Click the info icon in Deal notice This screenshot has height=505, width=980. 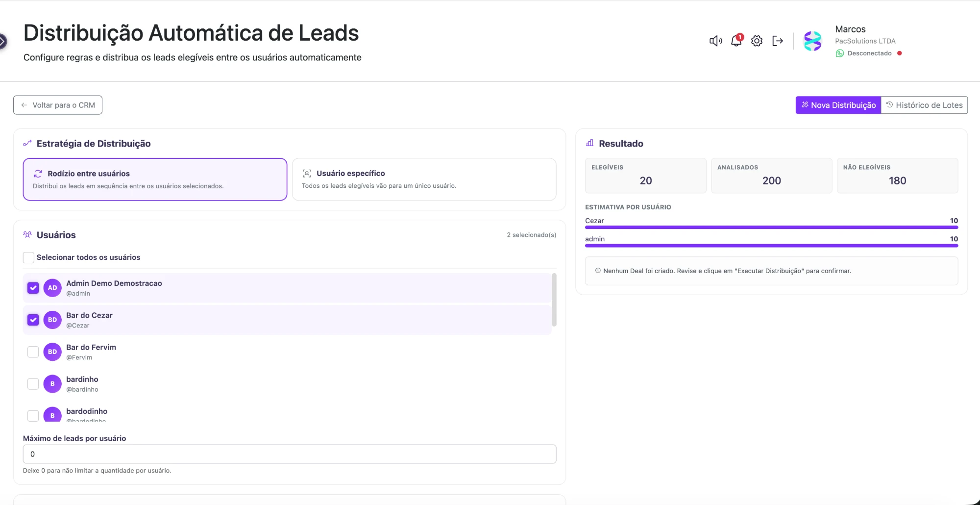click(x=598, y=271)
